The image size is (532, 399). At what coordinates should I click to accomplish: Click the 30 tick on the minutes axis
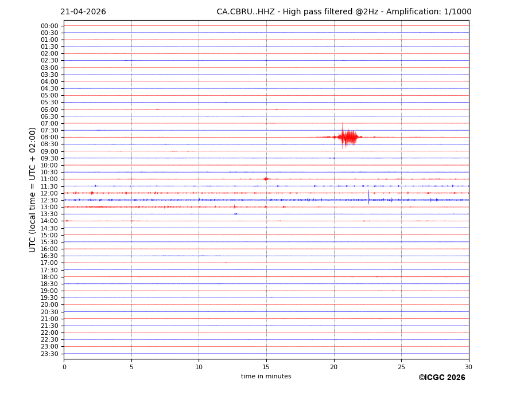[x=468, y=367]
